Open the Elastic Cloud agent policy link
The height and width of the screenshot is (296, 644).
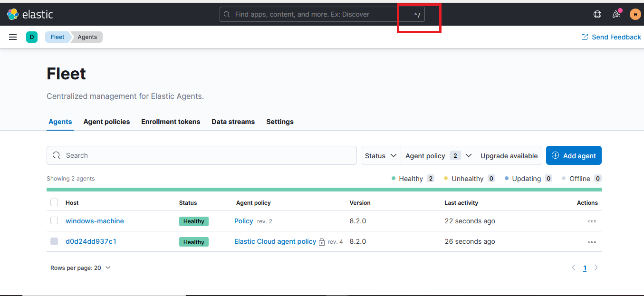coord(275,241)
